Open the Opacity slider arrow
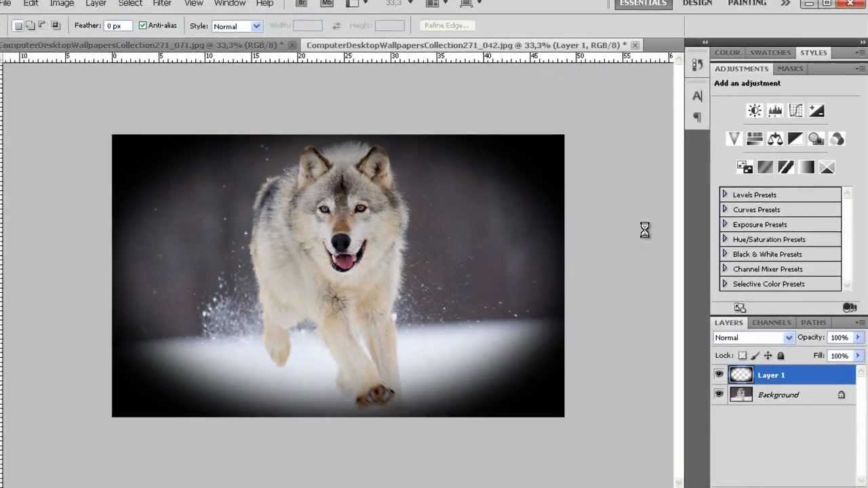This screenshot has height=488, width=868. pyautogui.click(x=858, y=338)
